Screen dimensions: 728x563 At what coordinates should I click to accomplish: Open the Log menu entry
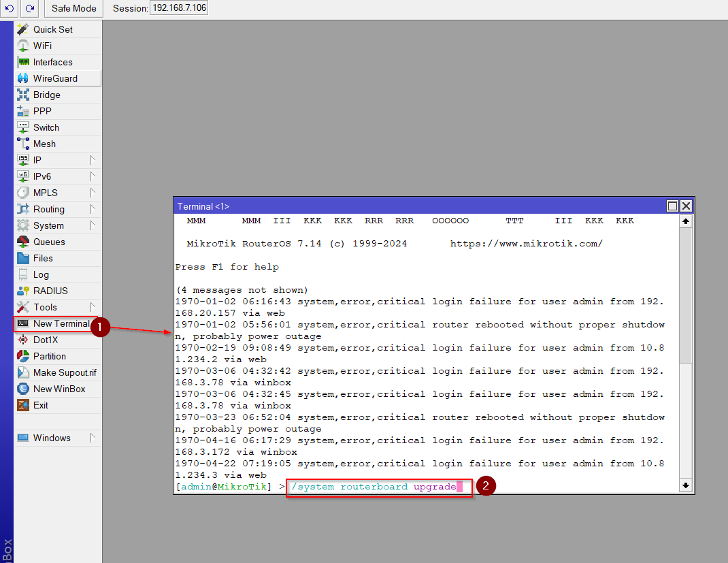coord(58,274)
